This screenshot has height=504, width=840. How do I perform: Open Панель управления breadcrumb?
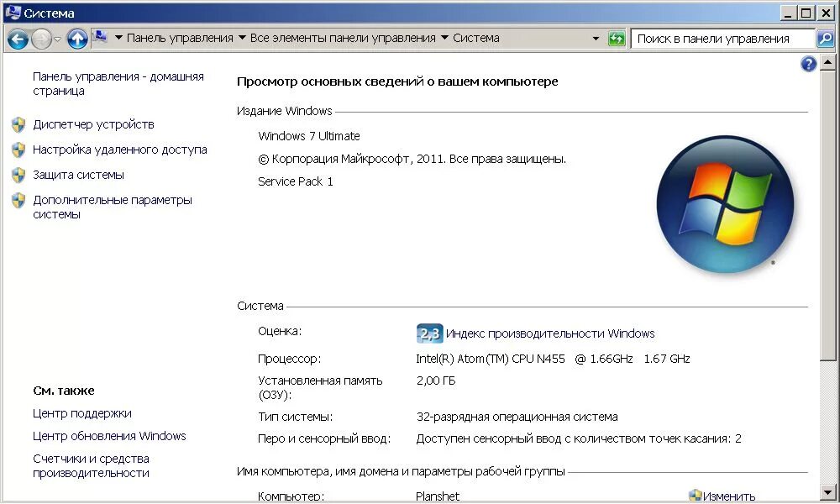(x=180, y=38)
